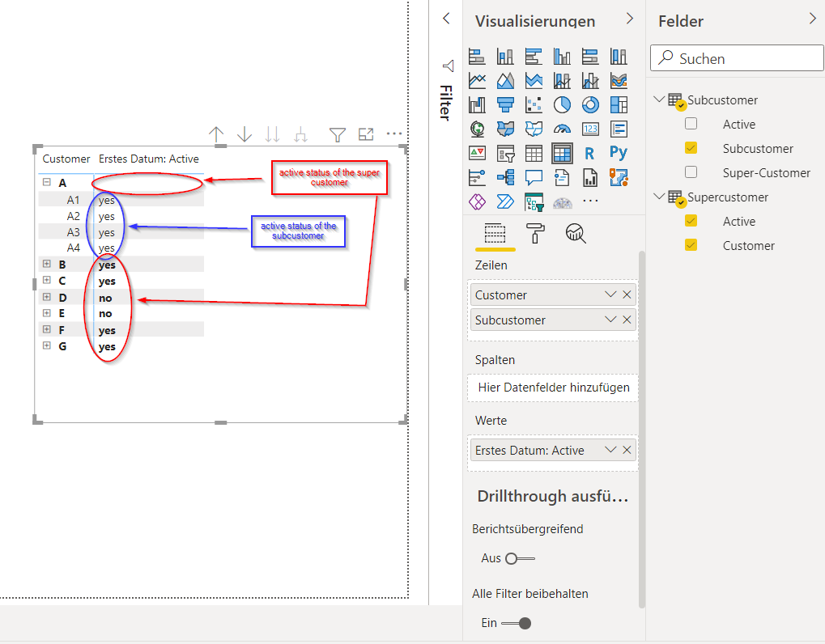Expand row G in matrix
The width and height of the screenshot is (825, 644).
click(47, 345)
